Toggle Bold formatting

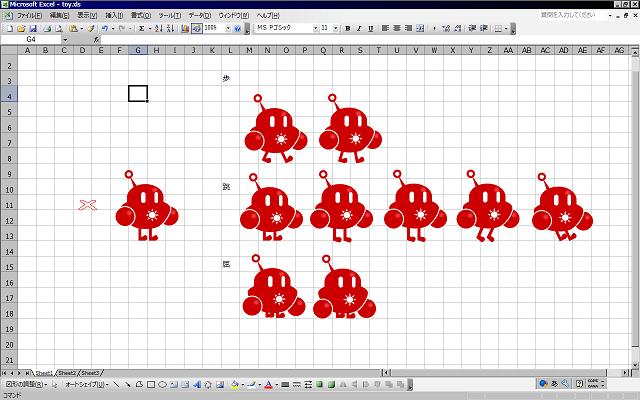347,28
